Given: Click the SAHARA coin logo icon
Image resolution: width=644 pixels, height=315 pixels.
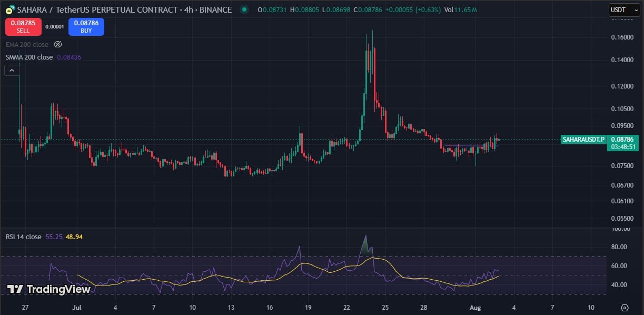Looking at the screenshot, I should pos(10,9).
